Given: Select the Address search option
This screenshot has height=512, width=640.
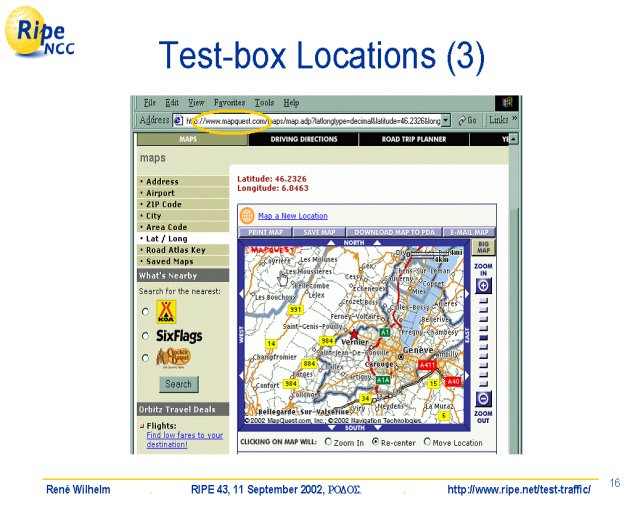Looking at the screenshot, I should [183, 182].
